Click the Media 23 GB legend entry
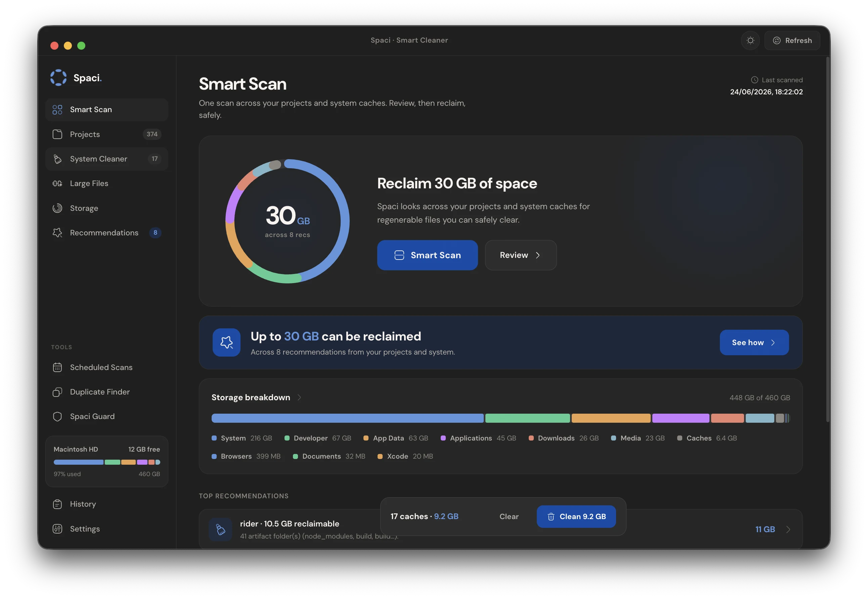868x599 pixels. (638, 439)
